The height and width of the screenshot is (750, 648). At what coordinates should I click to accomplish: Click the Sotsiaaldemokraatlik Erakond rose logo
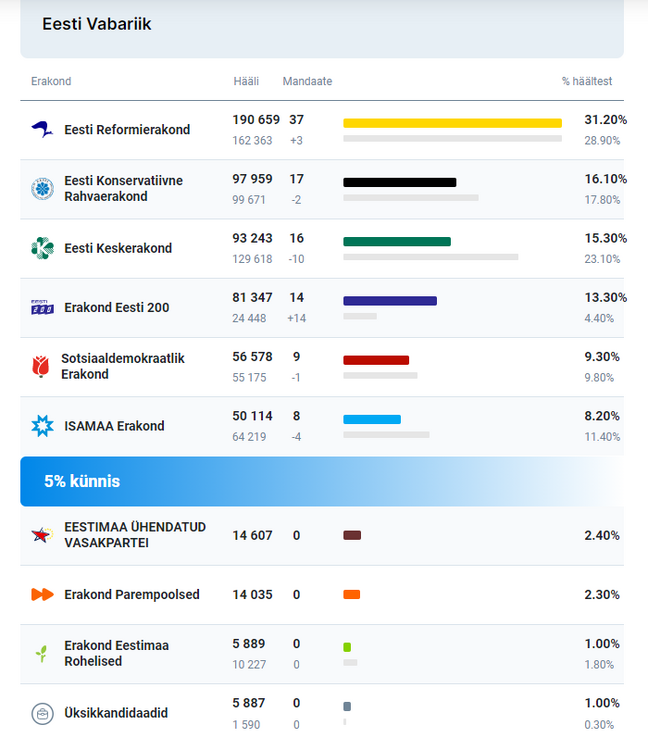coord(40,366)
